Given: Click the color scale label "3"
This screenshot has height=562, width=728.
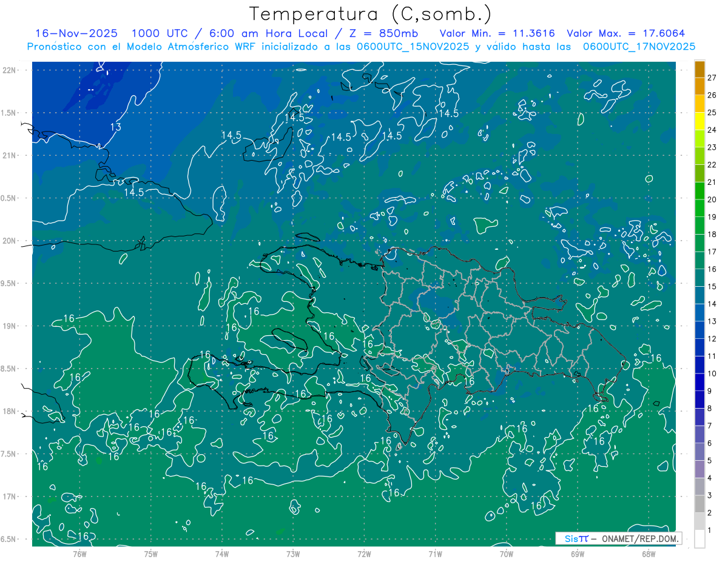Looking at the screenshot, I should pyautogui.click(x=710, y=495).
